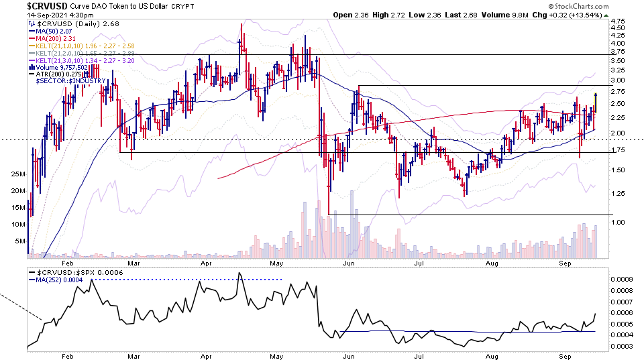
Task: Click the 'MA(200) 2.31' legend entry
Action: click(x=56, y=39)
